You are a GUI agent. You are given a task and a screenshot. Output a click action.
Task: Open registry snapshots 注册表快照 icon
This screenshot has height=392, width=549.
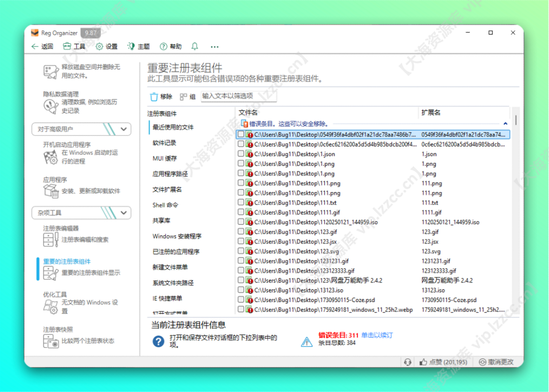coord(51,341)
